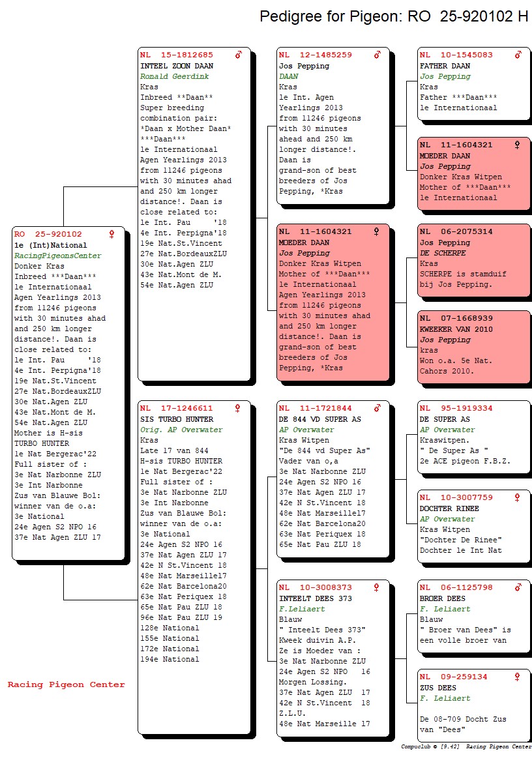Click the male symbol on the NL 10-1545083 card
Image resolution: width=532 pixels, height=764 pixels.
(518, 55)
